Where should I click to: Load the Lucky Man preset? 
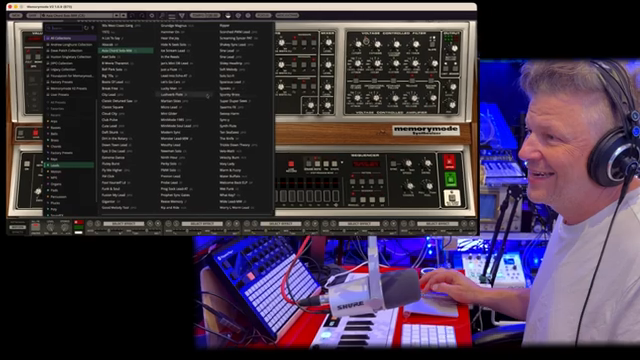(x=169, y=88)
